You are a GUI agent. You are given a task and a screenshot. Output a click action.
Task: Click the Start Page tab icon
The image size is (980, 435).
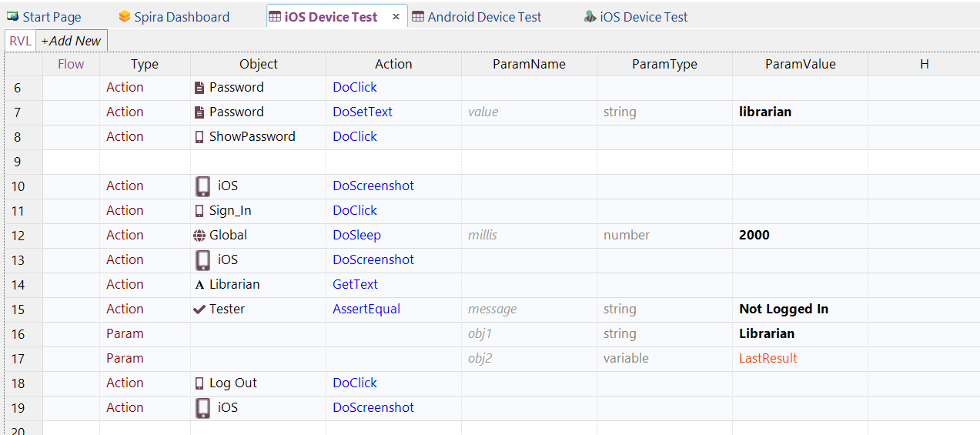(x=12, y=16)
